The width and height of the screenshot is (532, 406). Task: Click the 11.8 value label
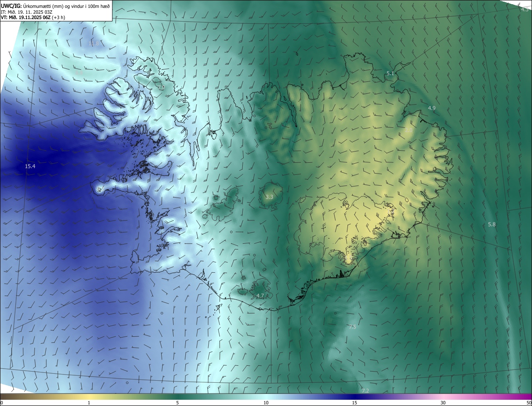(x=94, y=43)
